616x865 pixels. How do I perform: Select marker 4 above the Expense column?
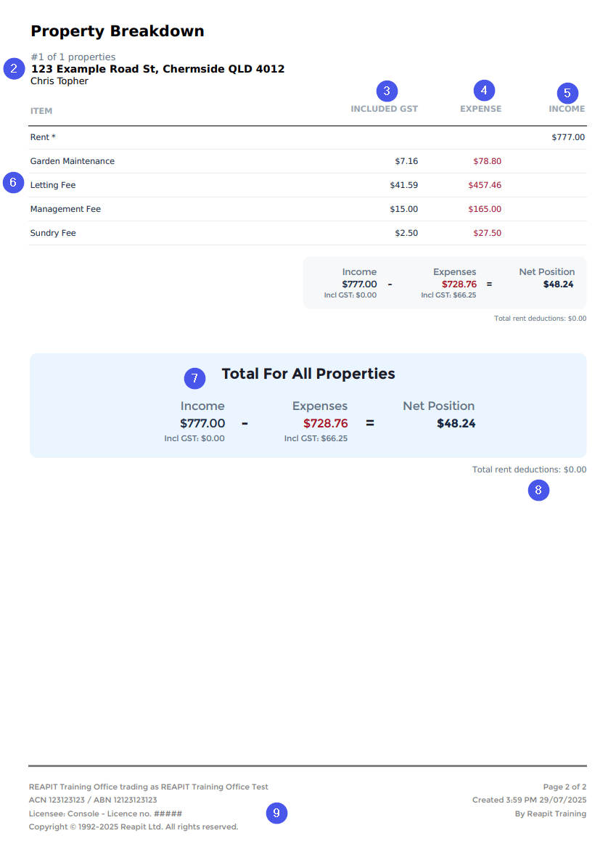pos(484,91)
